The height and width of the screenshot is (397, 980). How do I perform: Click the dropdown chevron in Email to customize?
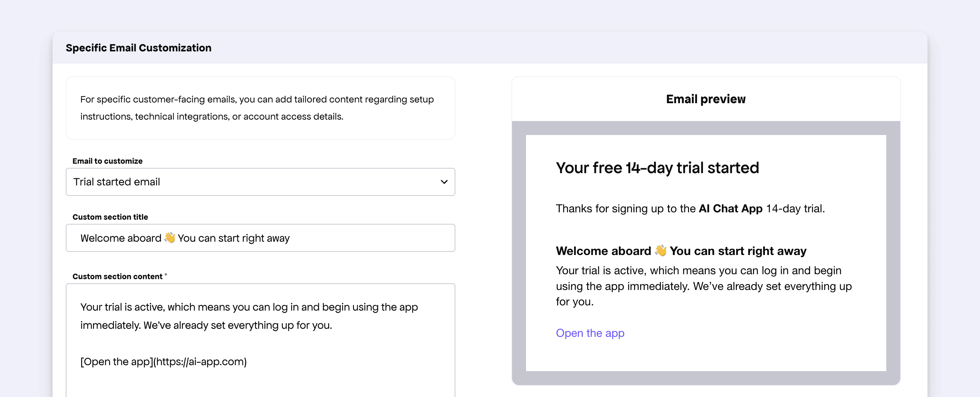click(443, 182)
